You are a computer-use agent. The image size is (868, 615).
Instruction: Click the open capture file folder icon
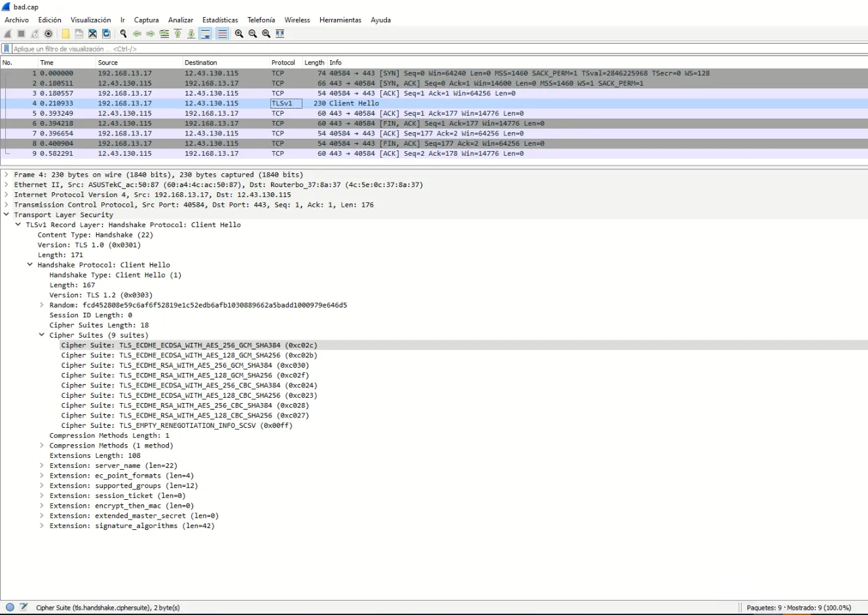(65, 34)
